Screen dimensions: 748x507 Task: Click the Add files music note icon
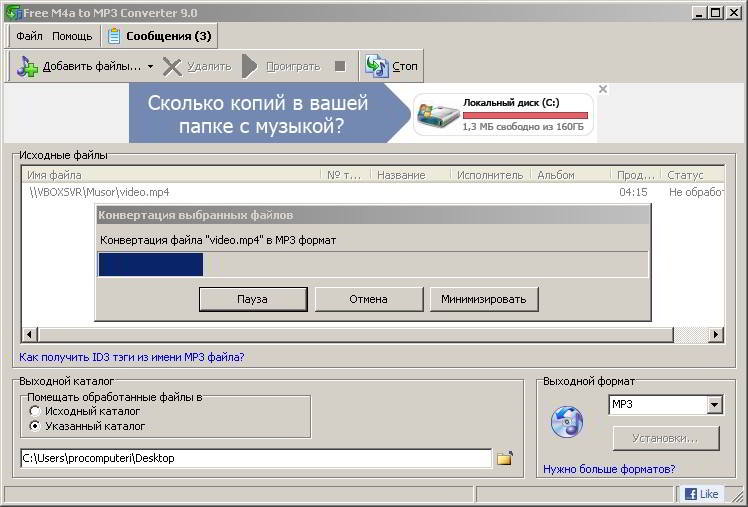pos(27,66)
